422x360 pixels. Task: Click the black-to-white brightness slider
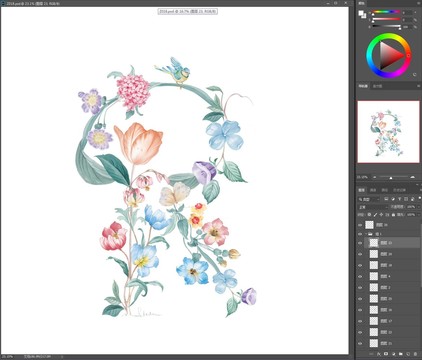coord(386,26)
